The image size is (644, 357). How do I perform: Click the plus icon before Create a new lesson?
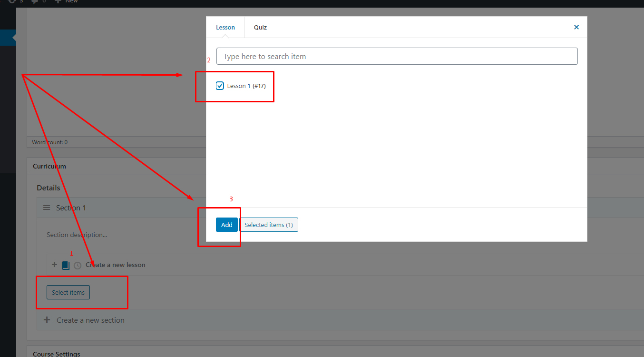point(54,265)
